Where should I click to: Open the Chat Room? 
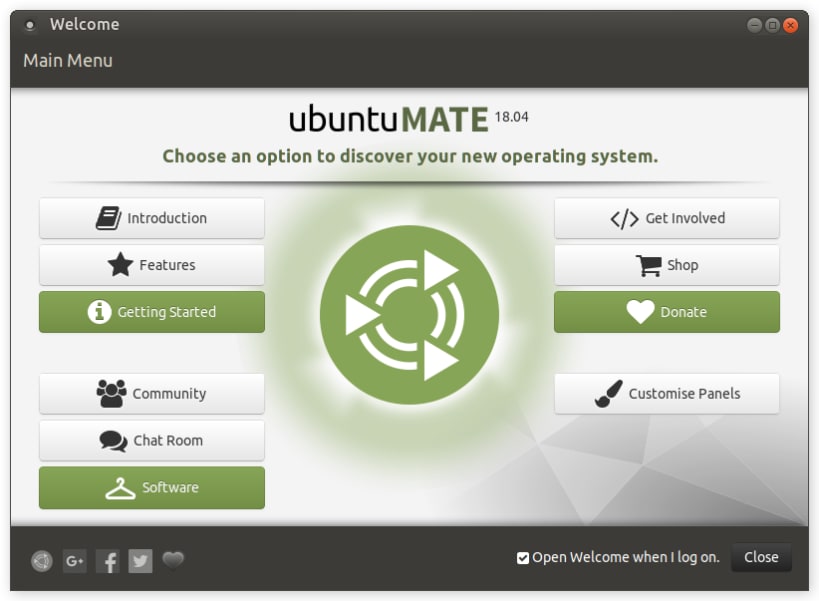[151, 441]
